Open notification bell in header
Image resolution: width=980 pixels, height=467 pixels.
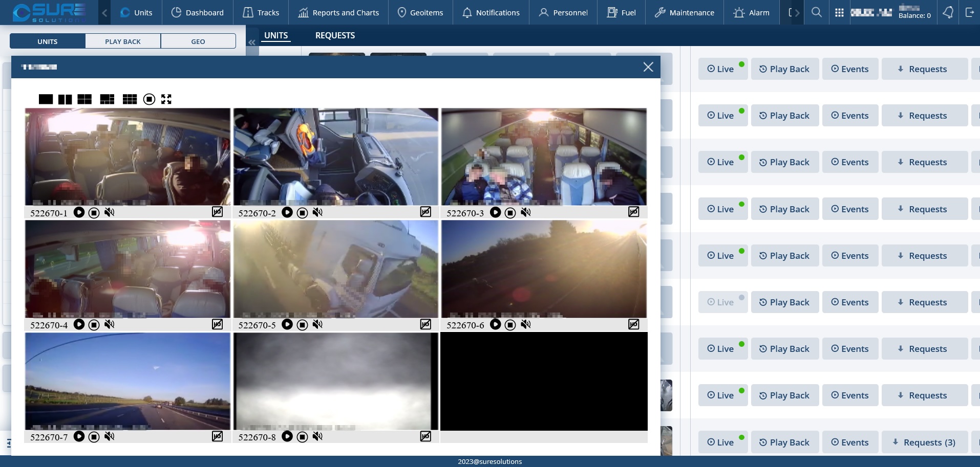pyautogui.click(x=948, y=12)
